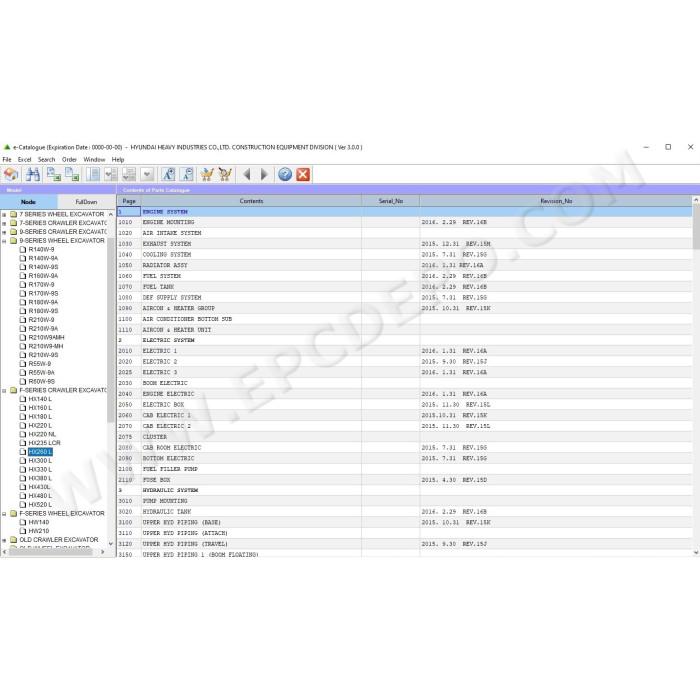Image resolution: width=700 pixels, height=700 pixels.
Task: Open the catalogue home toolbar icon
Action: [x=11, y=174]
